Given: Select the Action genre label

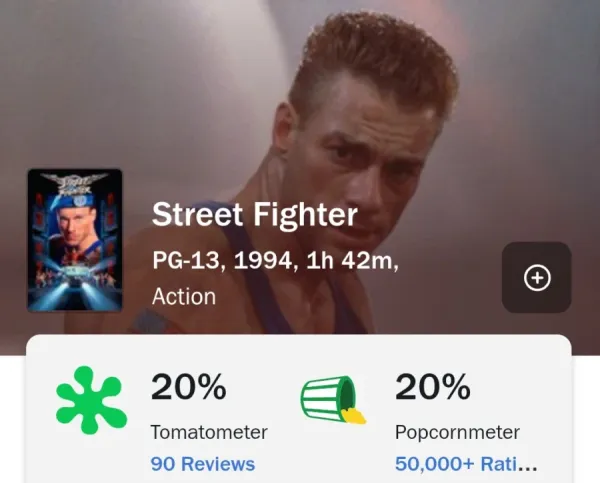Looking at the screenshot, I should pos(184,297).
